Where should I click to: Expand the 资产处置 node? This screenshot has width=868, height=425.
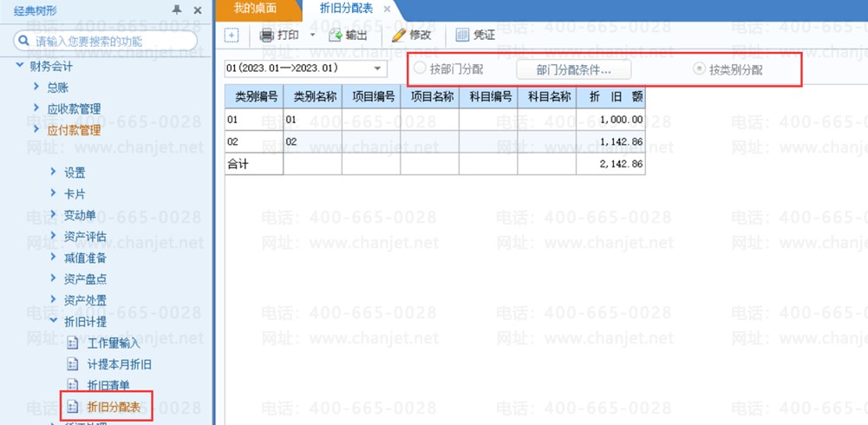click(x=53, y=299)
